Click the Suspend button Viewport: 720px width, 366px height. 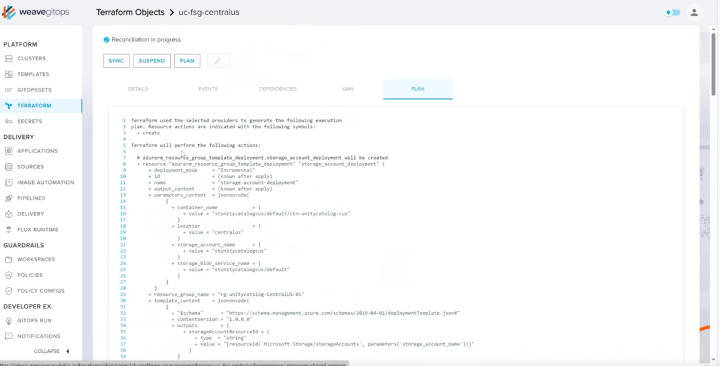point(152,61)
